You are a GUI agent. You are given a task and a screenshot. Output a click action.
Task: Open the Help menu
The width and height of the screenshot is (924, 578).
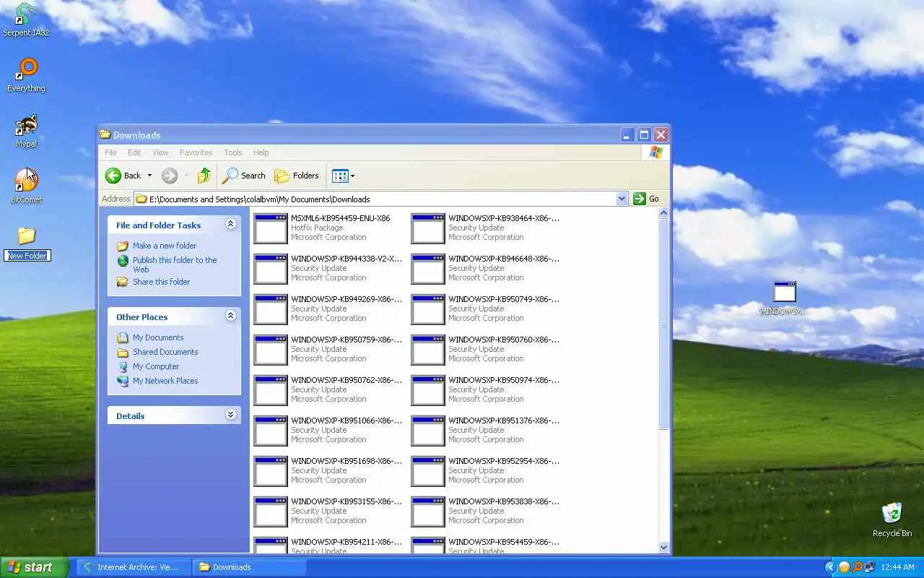pos(261,152)
